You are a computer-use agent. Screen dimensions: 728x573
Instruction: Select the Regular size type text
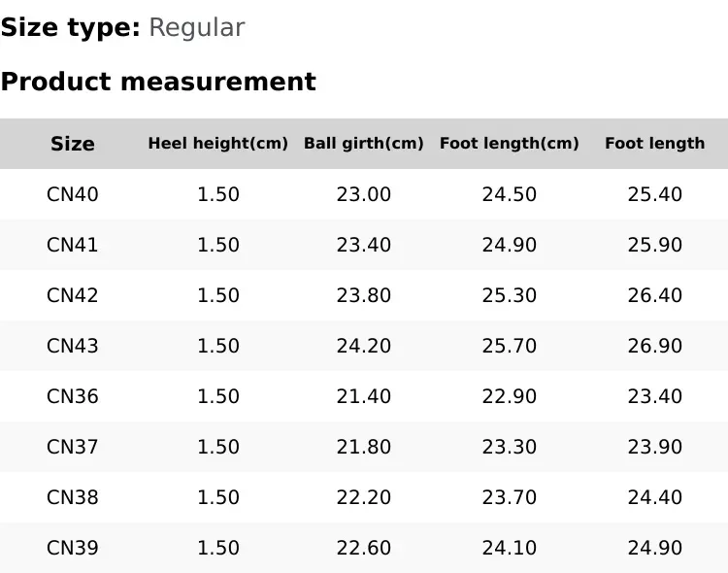(197, 28)
